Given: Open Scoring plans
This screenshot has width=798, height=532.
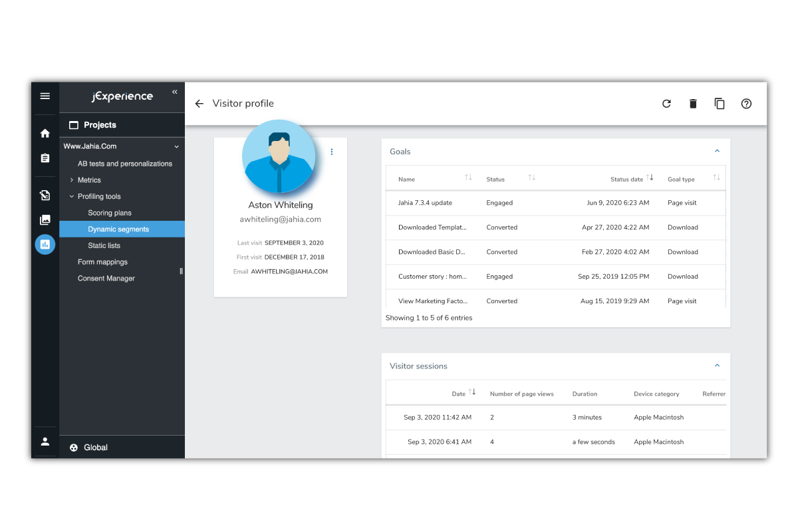Looking at the screenshot, I should click(110, 213).
